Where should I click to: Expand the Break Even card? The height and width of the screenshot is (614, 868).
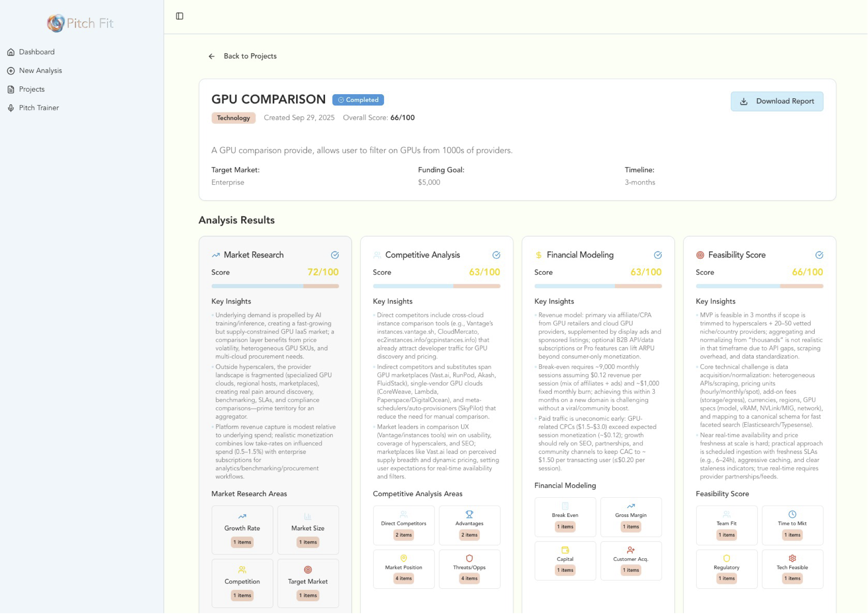[x=565, y=517]
